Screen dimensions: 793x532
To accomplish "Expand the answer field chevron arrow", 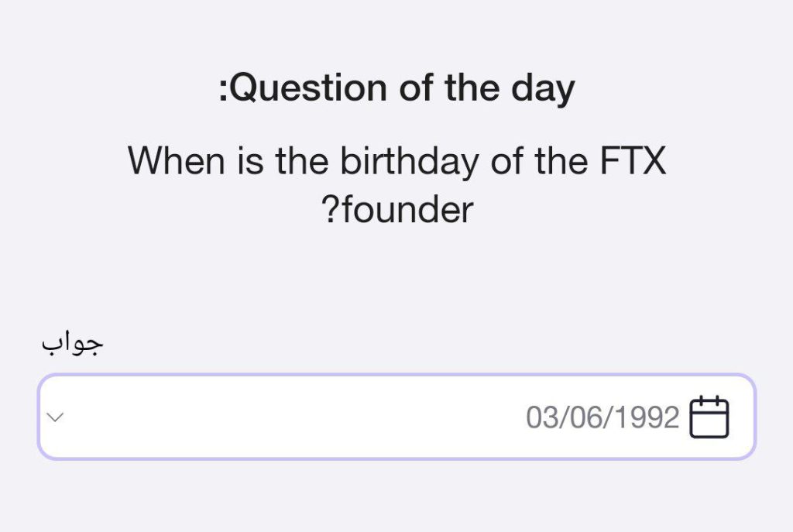I will coord(55,417).
